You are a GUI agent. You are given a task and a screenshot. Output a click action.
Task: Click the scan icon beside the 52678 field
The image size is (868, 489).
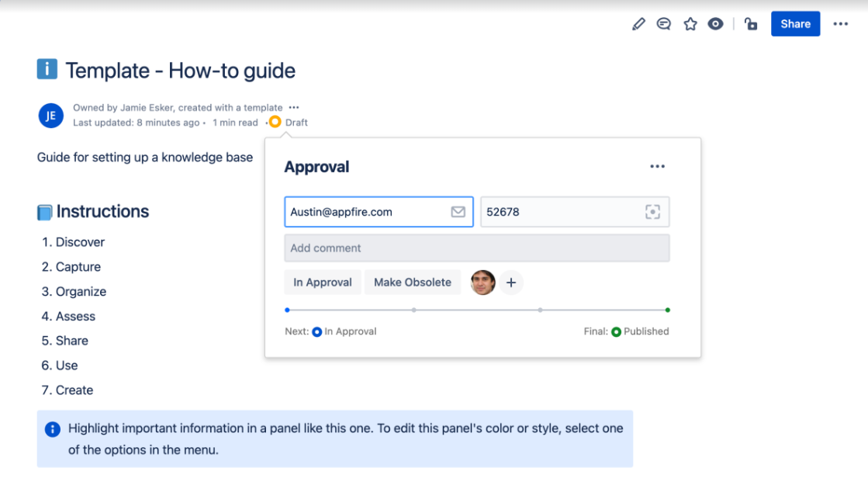652,211
